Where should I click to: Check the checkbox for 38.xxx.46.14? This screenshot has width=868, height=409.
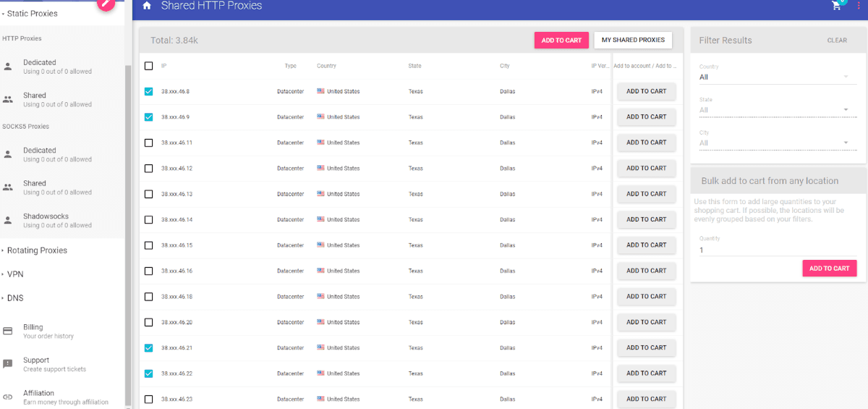click(x=148, y=219)
